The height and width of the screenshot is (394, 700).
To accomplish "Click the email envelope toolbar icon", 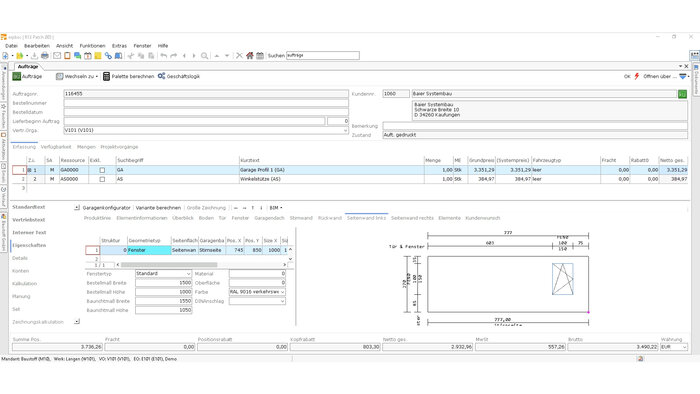I will 57,56.
